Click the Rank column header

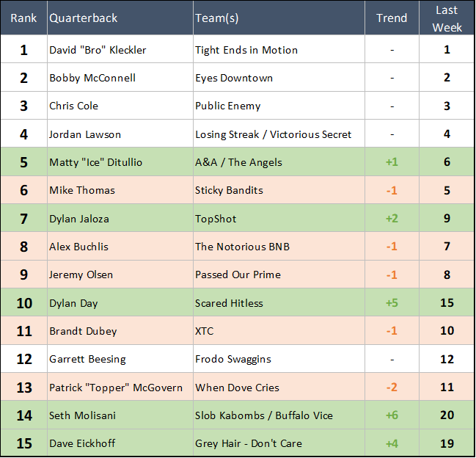[23, 18]
